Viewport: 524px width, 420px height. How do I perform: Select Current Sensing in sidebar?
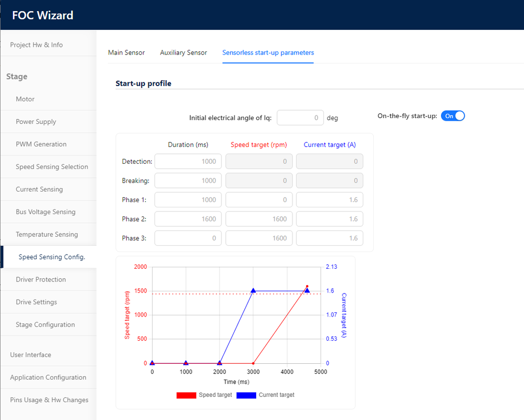(39, 189)
